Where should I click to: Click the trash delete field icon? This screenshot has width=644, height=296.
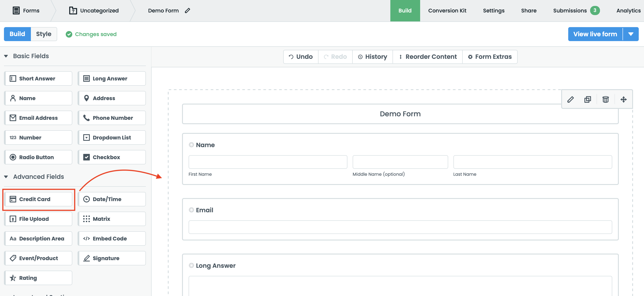pos(605,100)
